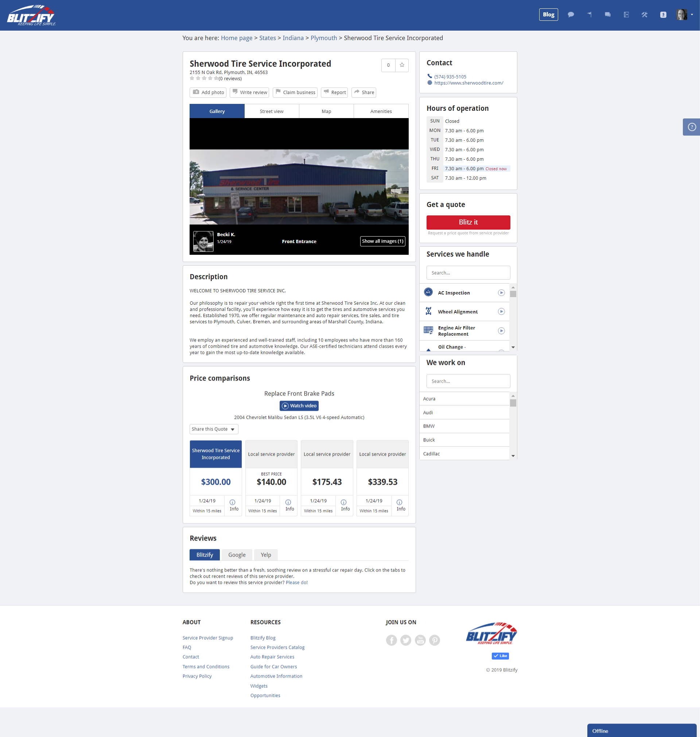The image size is (700, 737).
Task: Open the user avatar dropdown arrow
Action: point(692,15)
